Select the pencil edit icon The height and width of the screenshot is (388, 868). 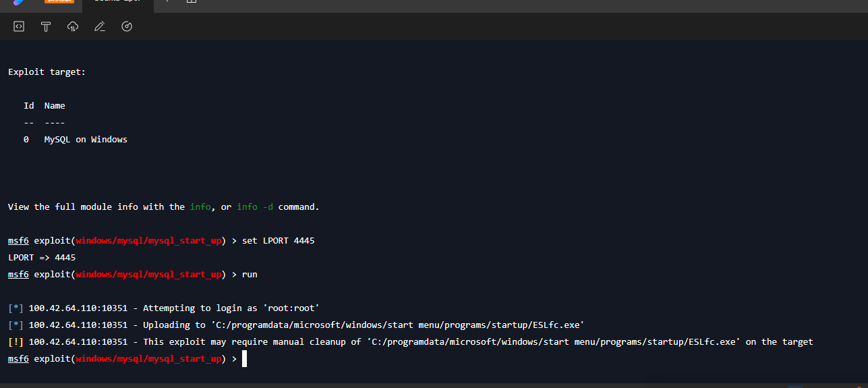100,26
